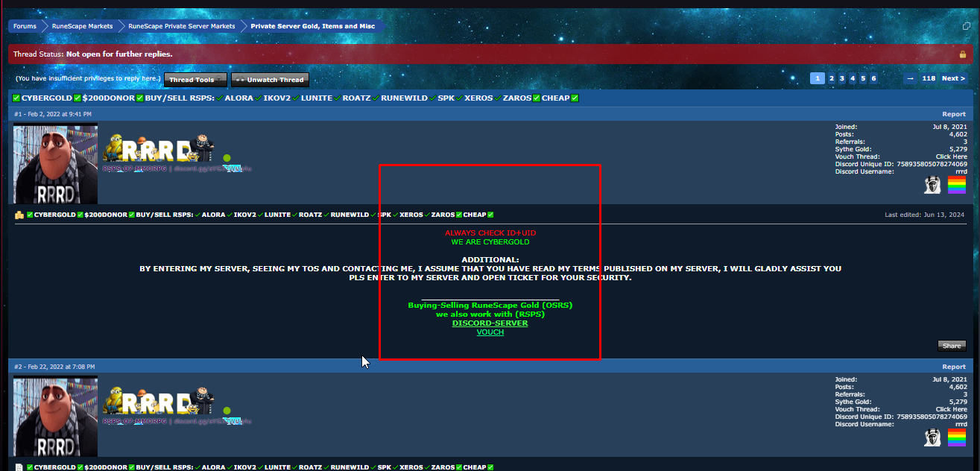
Task: Jump to last page 118
Action: pyautogui.click(x=929, y=78)
